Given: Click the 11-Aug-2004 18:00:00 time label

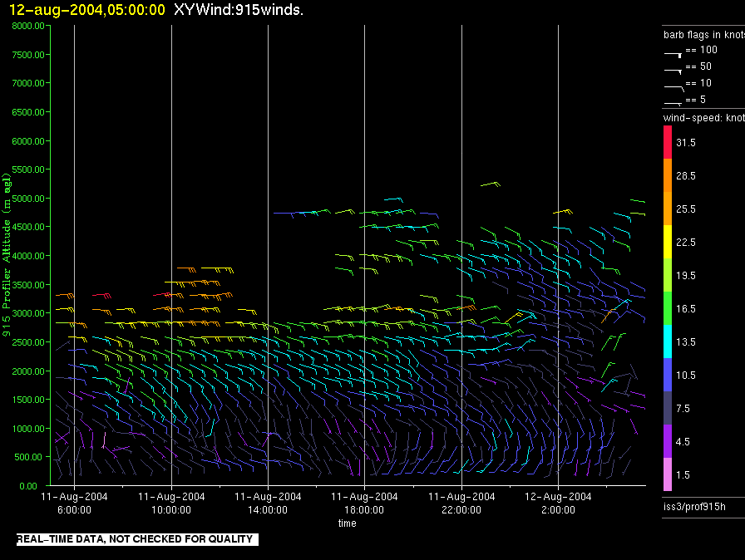Looking at the screenshot, I should coord(364,503).
